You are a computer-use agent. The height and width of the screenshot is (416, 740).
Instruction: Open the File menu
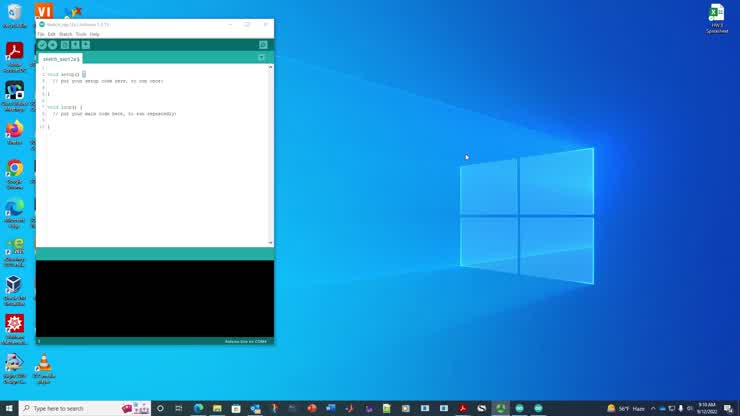pyautogui.click(x=41, y=34)
